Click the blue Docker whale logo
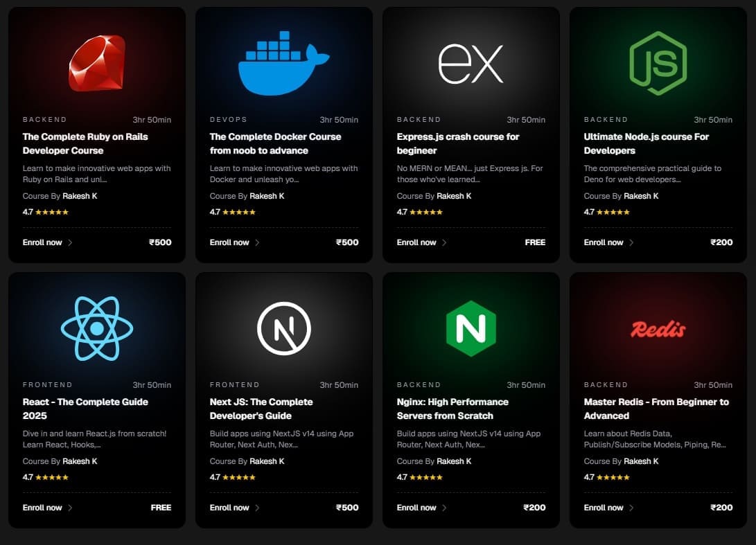The image size is (756, 545). [283, 64]
